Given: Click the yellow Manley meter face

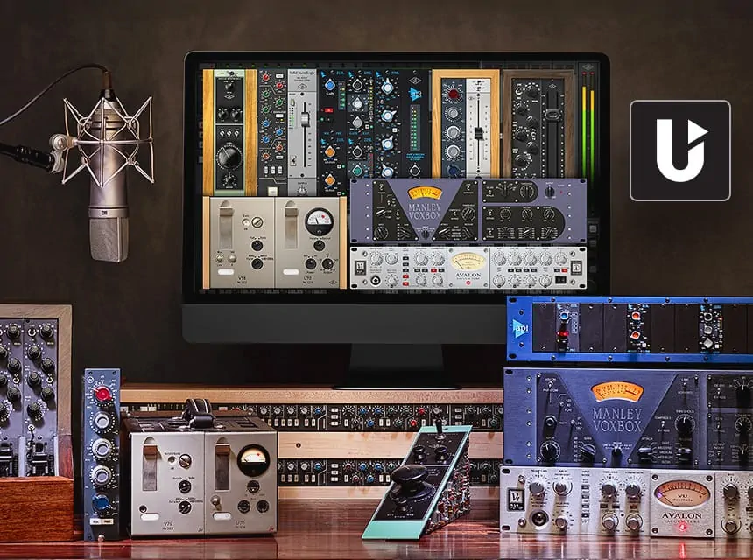Looking at the screenshot, I should click(x=425, y=192).
